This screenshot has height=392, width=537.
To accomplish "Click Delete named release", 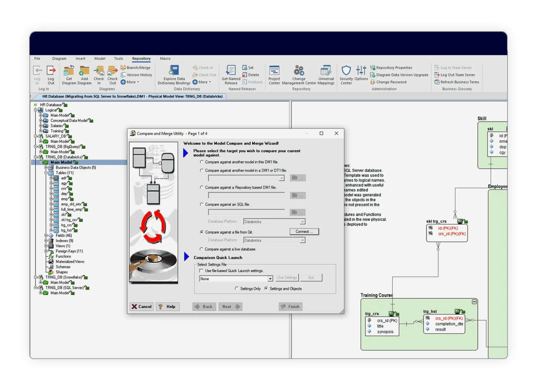I will [x=250, y=75].
